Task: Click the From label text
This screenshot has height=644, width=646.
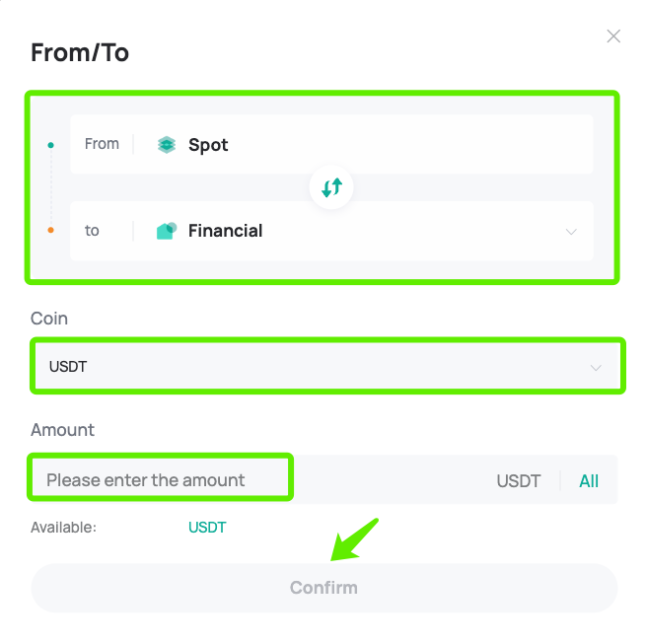Action: [x=102, y=144]
